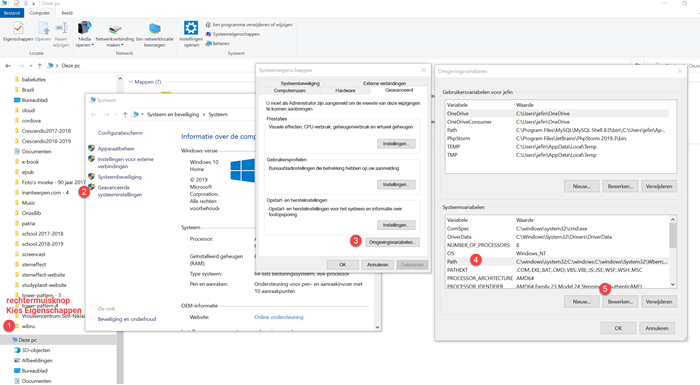Click Bewerken under Systeemvariabelen
This screenshot has height=385, width=700.
point(620,302)
